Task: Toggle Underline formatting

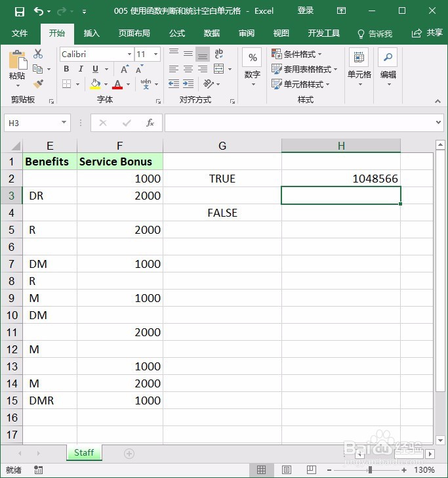Action: (x=95, y=69)
